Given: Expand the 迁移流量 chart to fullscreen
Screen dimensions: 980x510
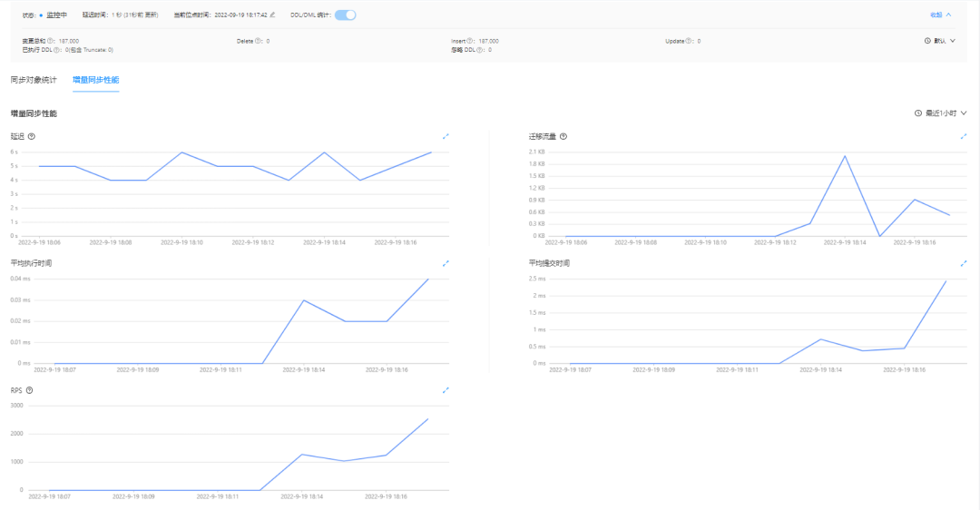Looking at the screenshot, I should point(964,136).
